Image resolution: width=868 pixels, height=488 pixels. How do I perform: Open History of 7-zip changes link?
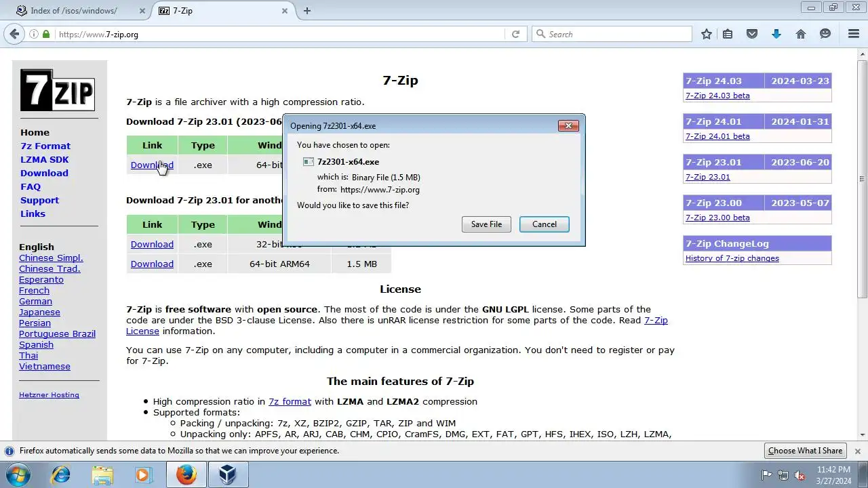[732, 258]
